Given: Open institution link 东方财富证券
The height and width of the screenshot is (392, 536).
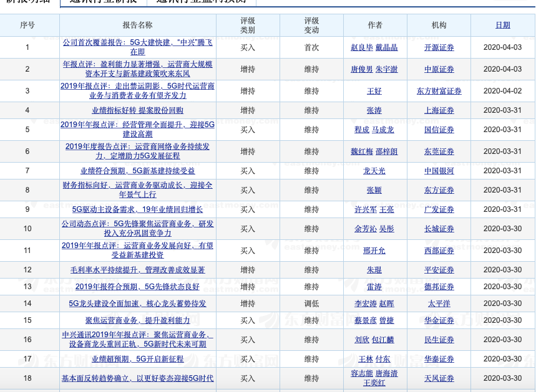Looking at the screenshot, I should point(439,91).
